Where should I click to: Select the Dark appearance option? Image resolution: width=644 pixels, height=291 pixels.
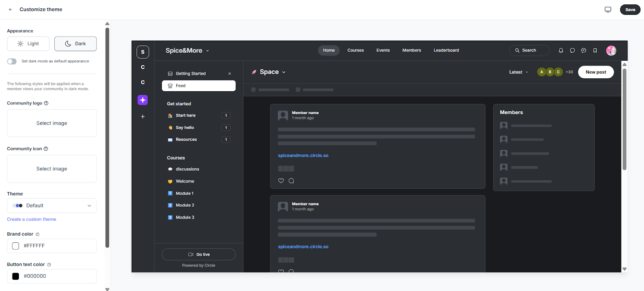[76, 44]
